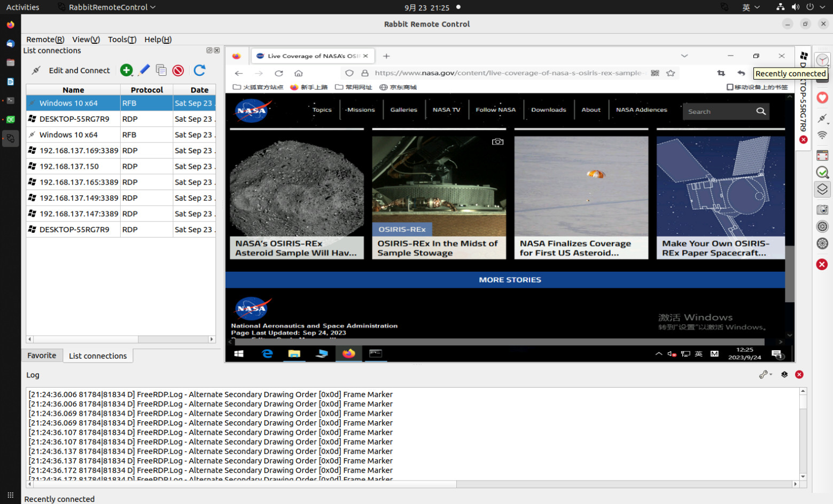
Task: Open Edge in the remote Windows taskbar
Action: 267,354
